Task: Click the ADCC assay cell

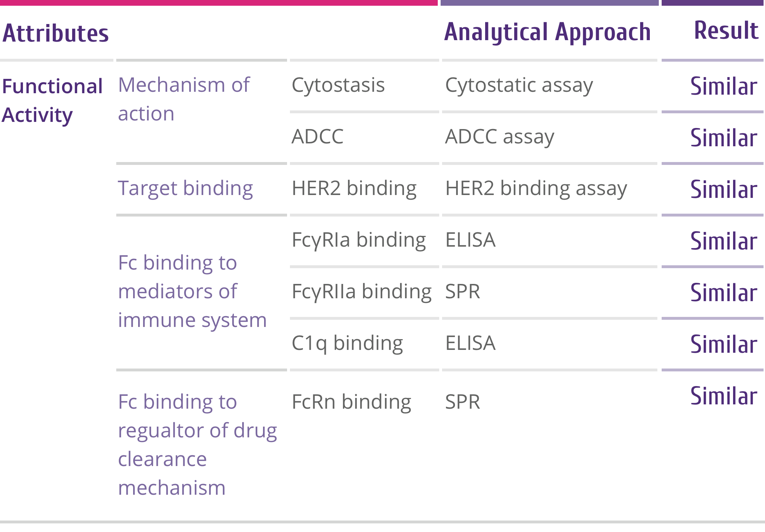Action: [499, 137]
